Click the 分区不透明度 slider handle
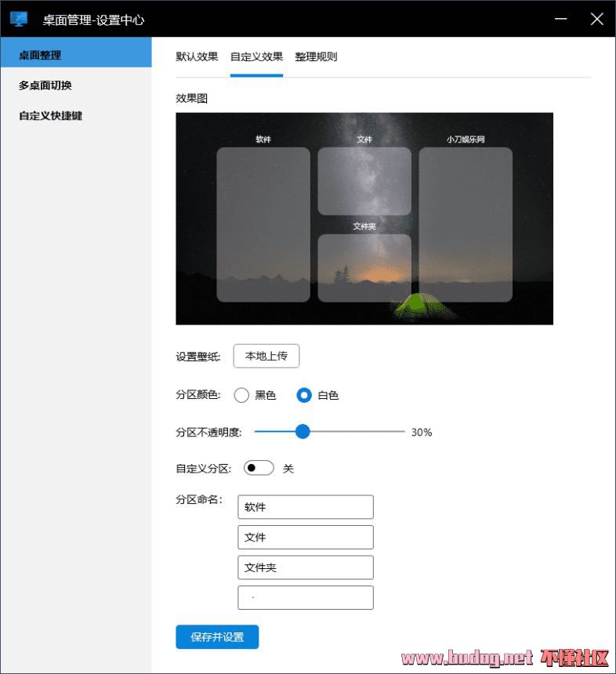Screen dimensions: 616x674 [x=303, y=432]
